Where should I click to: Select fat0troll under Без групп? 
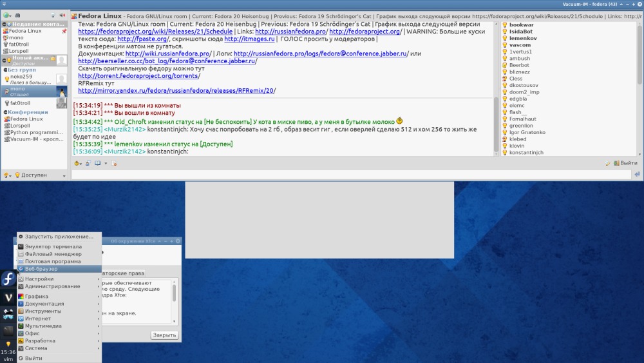pyautogui.click(x=34, y=103)
